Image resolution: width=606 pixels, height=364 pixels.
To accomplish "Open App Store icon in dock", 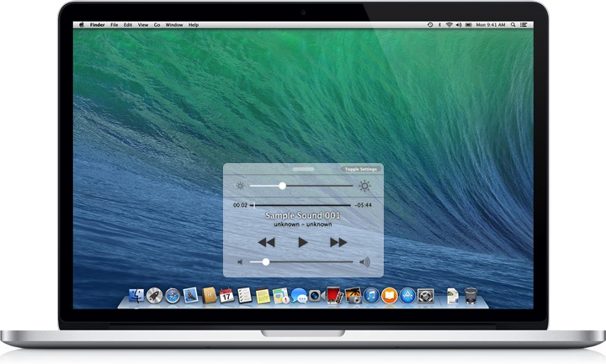I will coord(407,296).
